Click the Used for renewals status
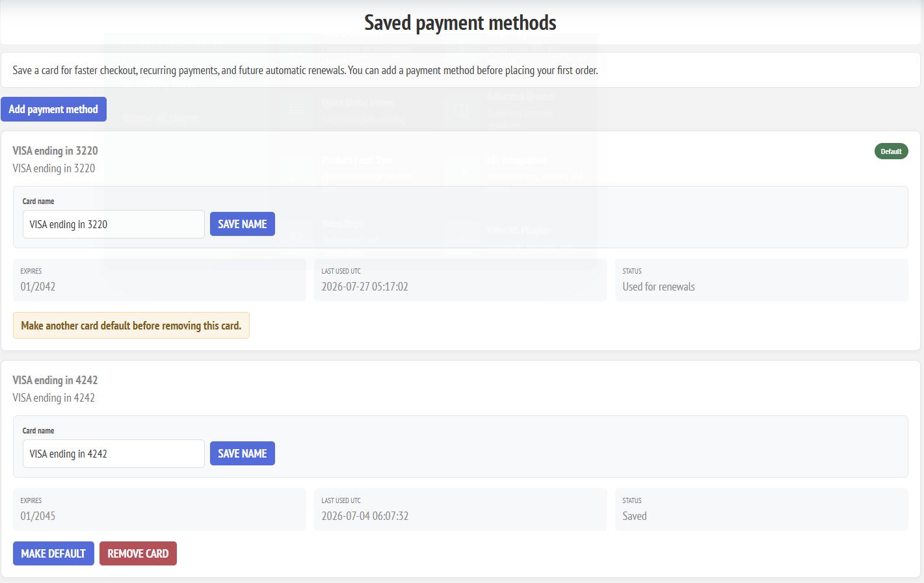924x583 pixels. click(x=659, y=287)
